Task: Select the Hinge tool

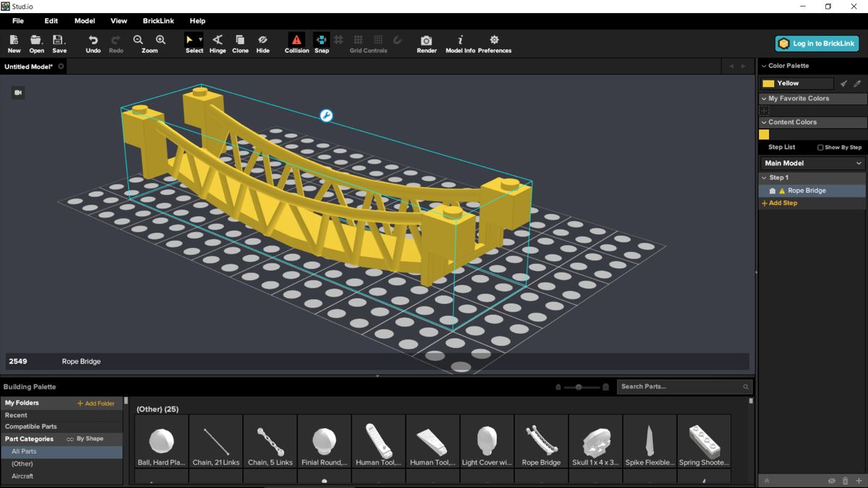Action: point(217,42)
